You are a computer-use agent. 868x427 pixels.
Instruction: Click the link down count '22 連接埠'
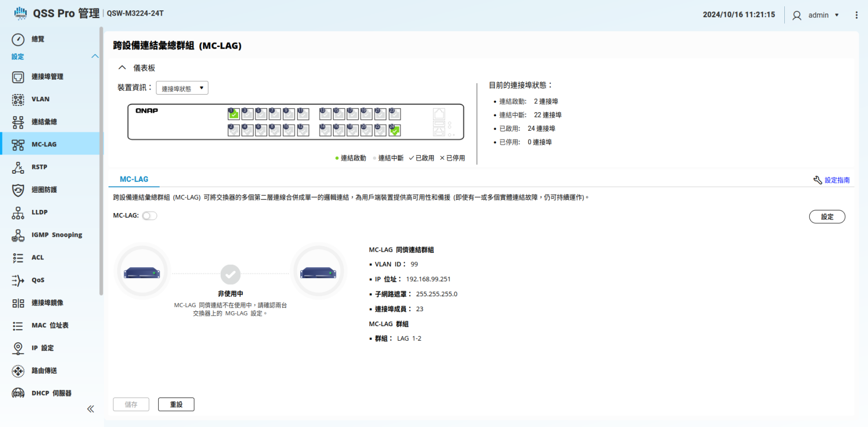point(548,115)
